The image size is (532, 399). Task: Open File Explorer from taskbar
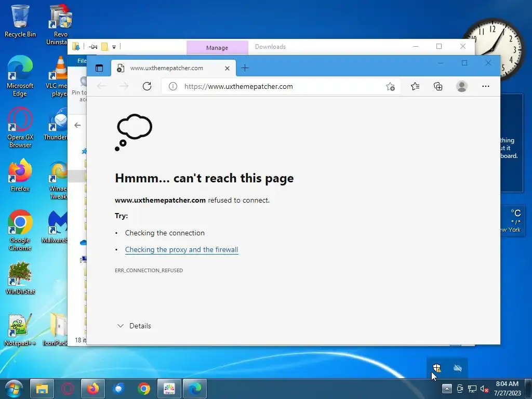[x=42, y=389]
